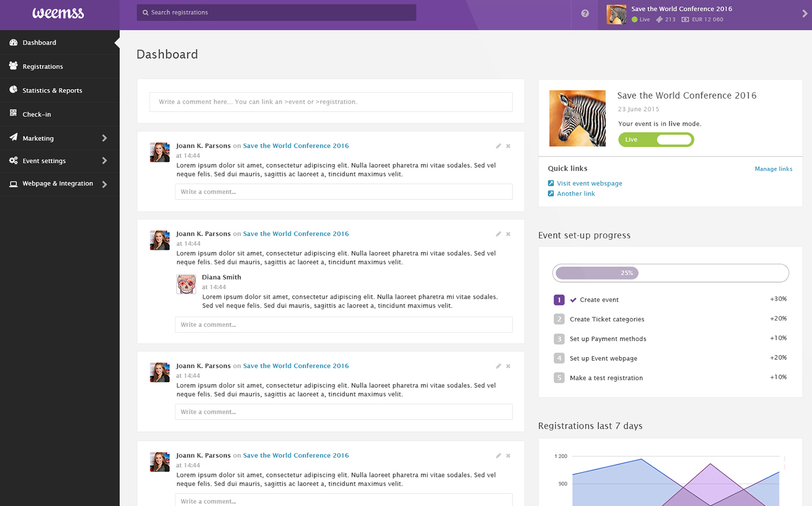
Task: Click the large zebra event image
Action: [578, 118]
